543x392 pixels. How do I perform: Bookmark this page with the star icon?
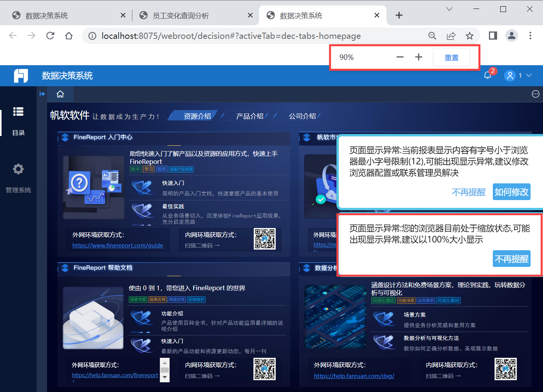(x=469, y=36)
